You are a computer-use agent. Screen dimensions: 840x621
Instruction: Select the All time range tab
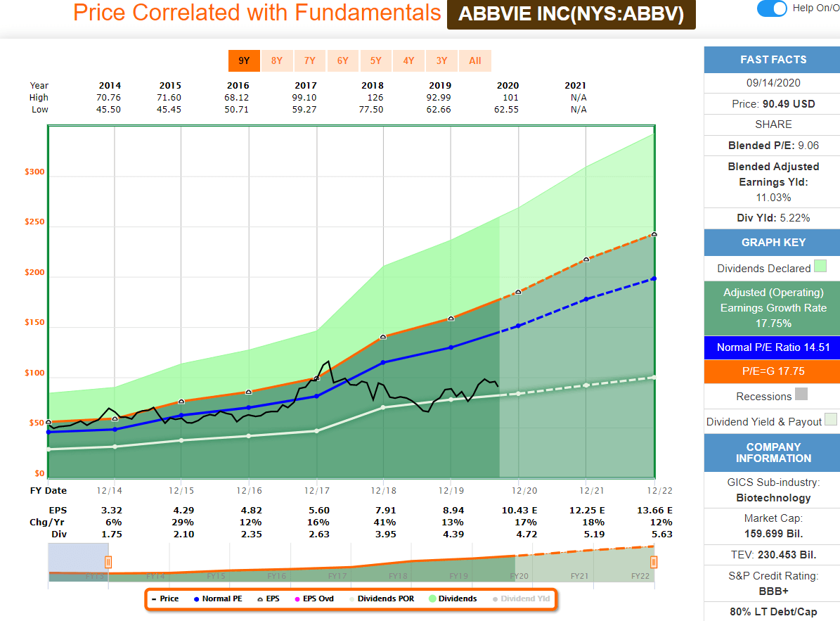point(474,60)
